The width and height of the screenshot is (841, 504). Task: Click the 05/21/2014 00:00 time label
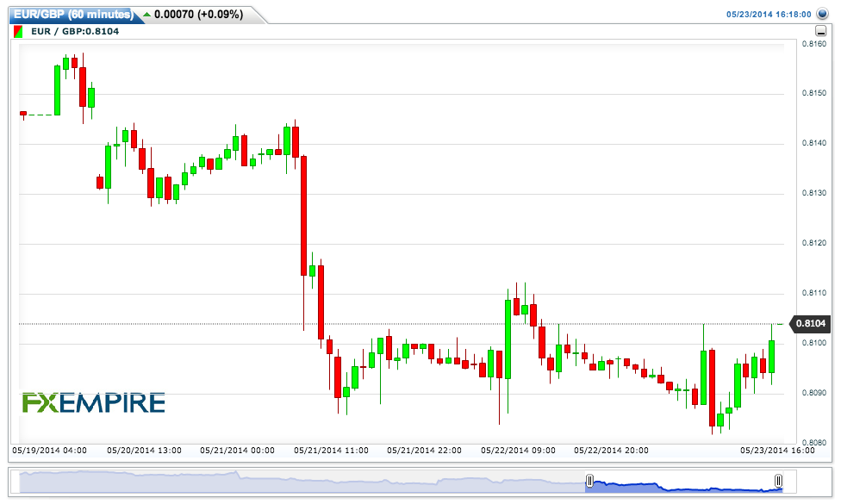click(x=238, y=451)
